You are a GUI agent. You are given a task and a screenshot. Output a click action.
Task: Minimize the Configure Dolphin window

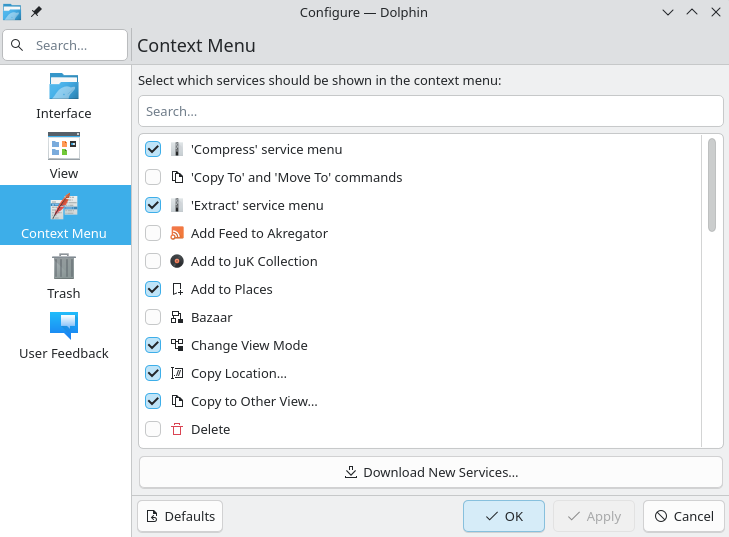click(668, 12)
